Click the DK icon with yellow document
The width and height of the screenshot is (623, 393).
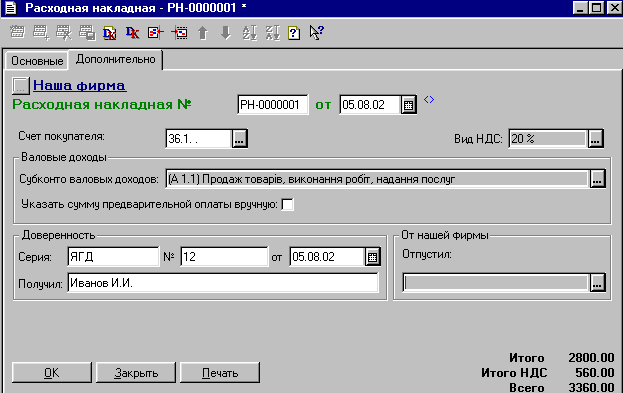[109, 33]
